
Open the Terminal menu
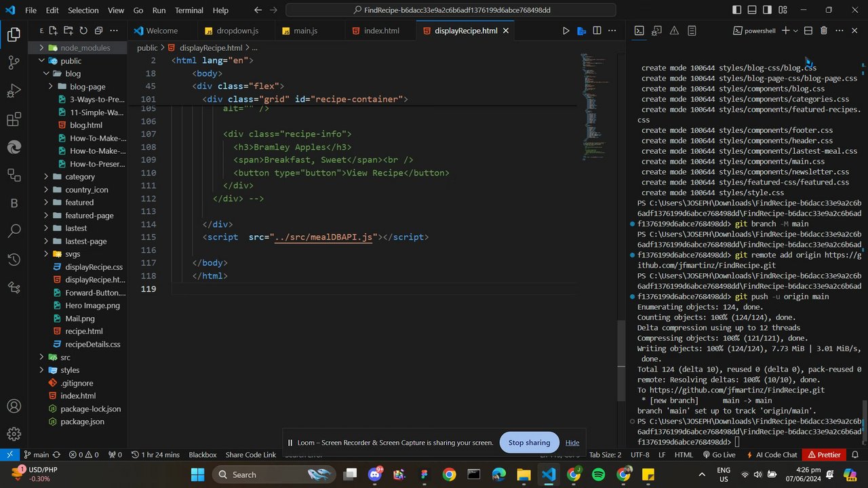click(189, 10)
